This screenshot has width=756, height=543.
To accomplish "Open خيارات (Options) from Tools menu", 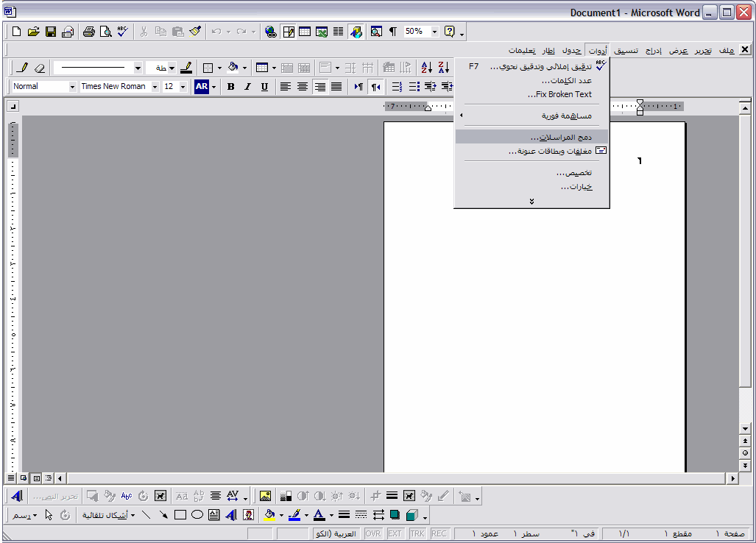I will pos(531,186).
